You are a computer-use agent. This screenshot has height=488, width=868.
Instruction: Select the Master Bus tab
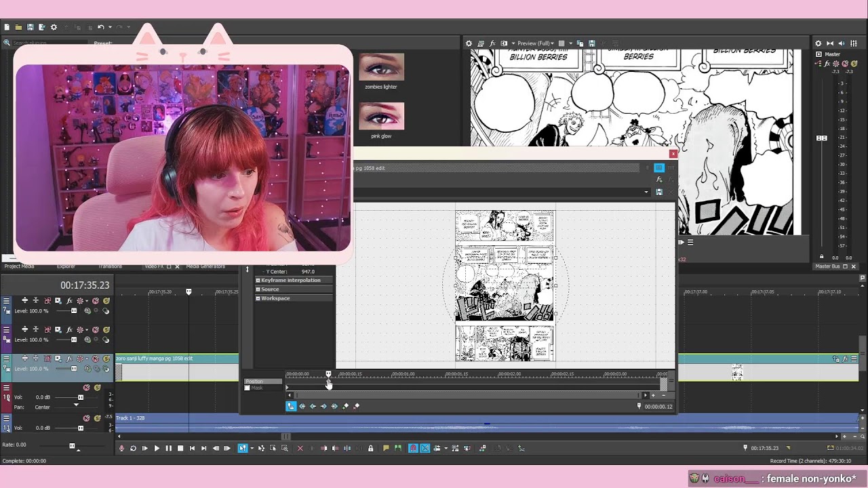(827, 266)
